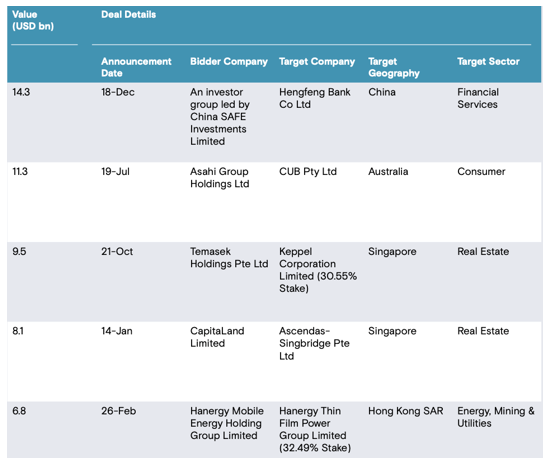Select the CUB Pty Ltd cell
The image size is (550, 459).
(x=308, y=172)
